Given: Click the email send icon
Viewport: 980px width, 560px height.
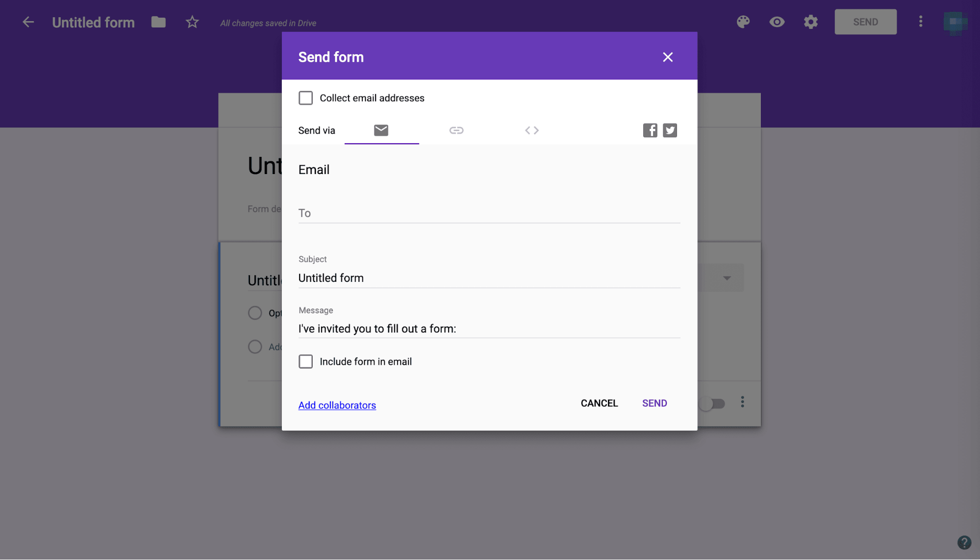Looking at the screenshot, I should click(381, 130).
